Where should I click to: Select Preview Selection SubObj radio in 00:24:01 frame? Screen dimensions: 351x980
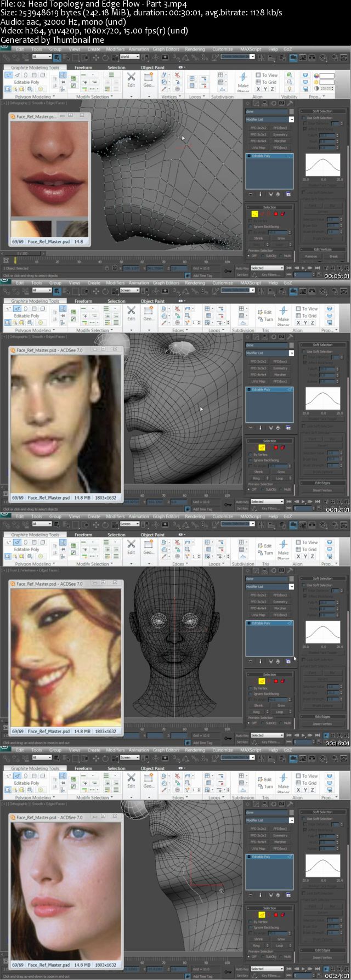[264, 956]
